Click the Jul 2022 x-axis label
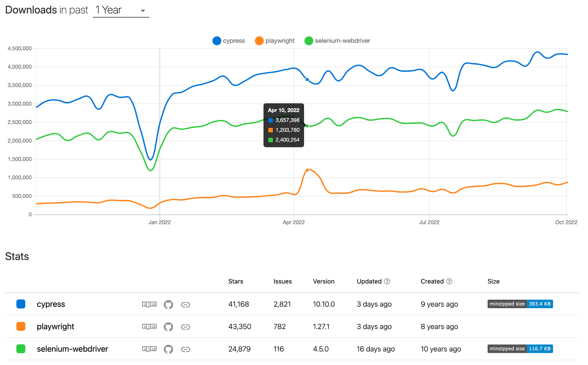 pos(429,222)
